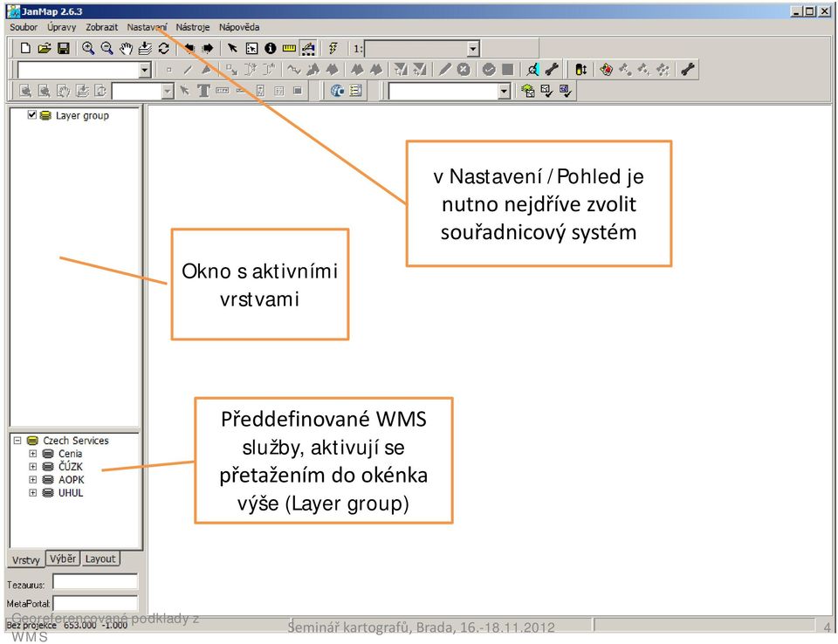Viewport: 838px width, 644px height.
Task: Click the Tezaurus input field
Action: pos(95,582)
